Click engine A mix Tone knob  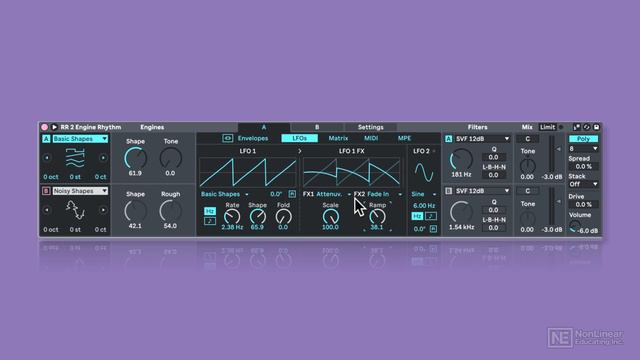527,165
